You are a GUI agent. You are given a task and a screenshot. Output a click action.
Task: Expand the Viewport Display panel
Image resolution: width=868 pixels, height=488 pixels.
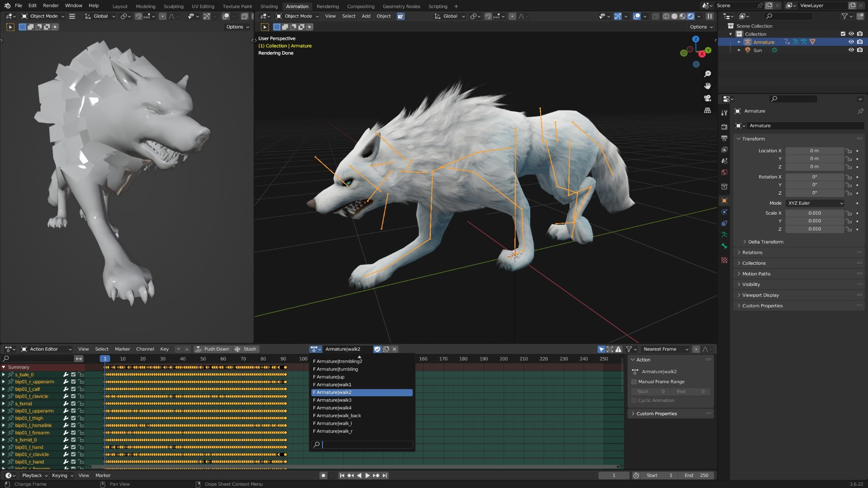[760, 295]
